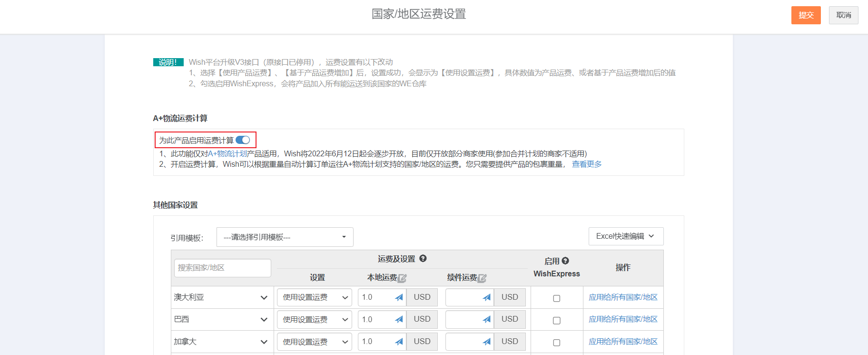Open the 使用设置运费 dropdown for 加拿大

tap(314, 342)
